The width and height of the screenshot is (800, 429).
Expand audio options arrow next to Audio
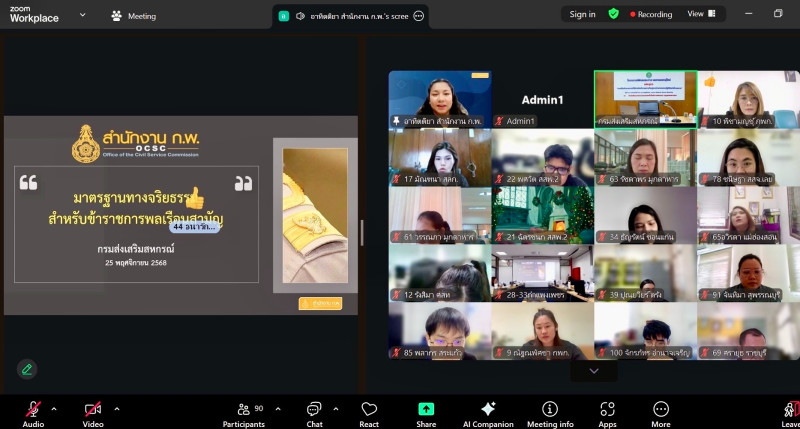tap(54, 408)
